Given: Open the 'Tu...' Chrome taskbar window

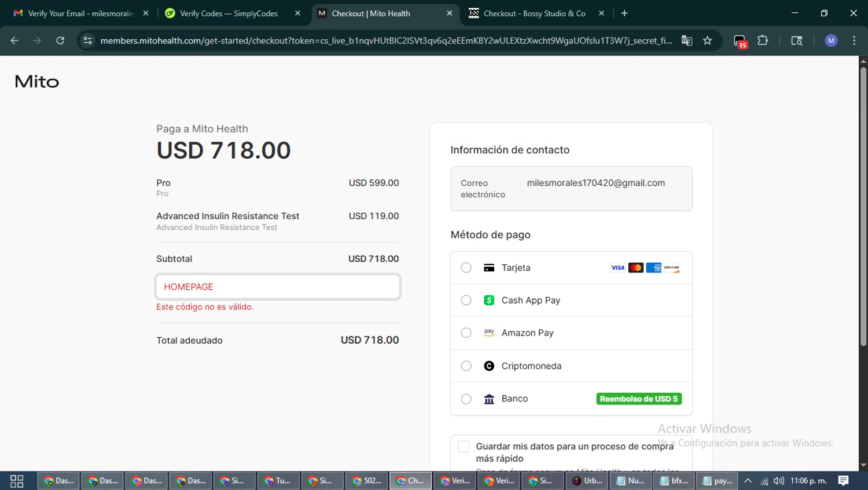Looking at the screenshot, I should (x=278, y=481).
